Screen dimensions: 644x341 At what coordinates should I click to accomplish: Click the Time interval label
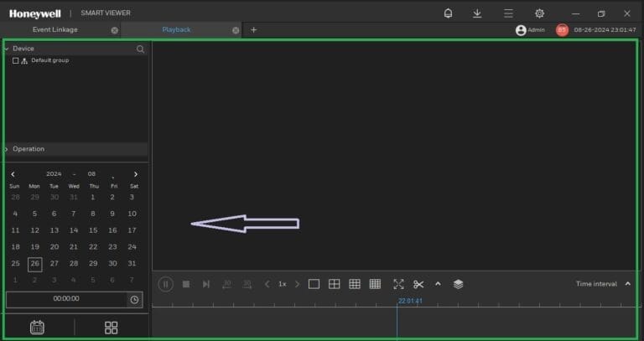(596, 284)
